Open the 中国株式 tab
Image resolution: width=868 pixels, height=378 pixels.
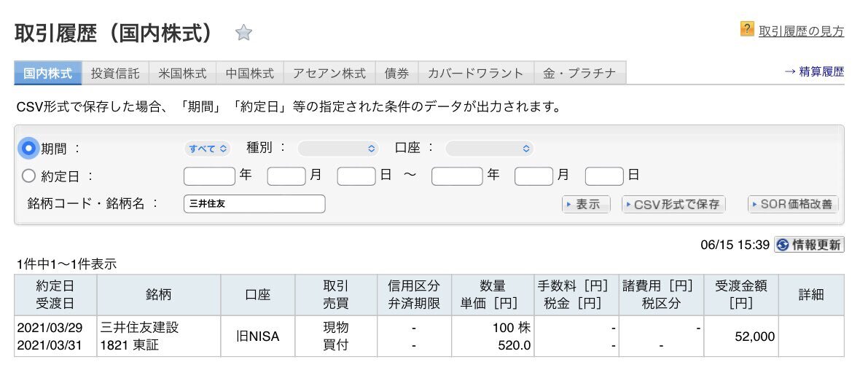[x=250, y=73]
